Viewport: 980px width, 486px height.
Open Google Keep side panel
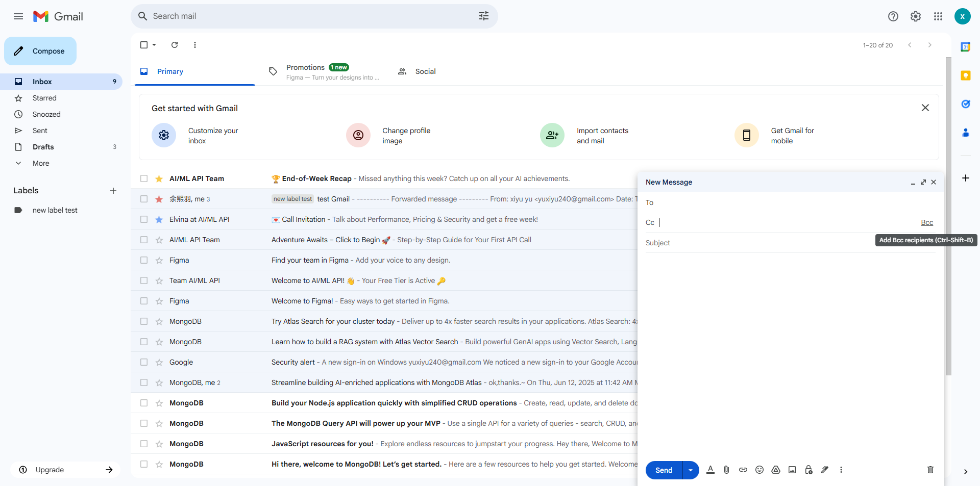[966, 75]
